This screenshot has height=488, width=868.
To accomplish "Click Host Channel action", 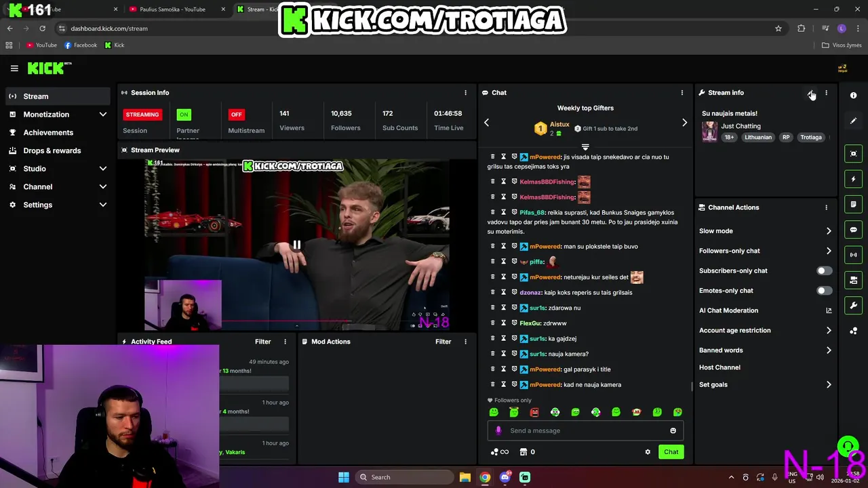I will (x=719, y=367).
